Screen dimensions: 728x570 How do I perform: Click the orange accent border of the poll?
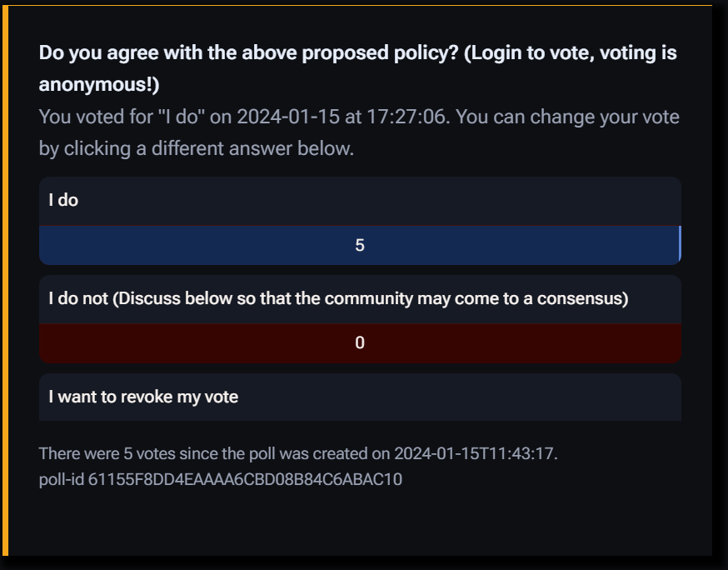3,283
